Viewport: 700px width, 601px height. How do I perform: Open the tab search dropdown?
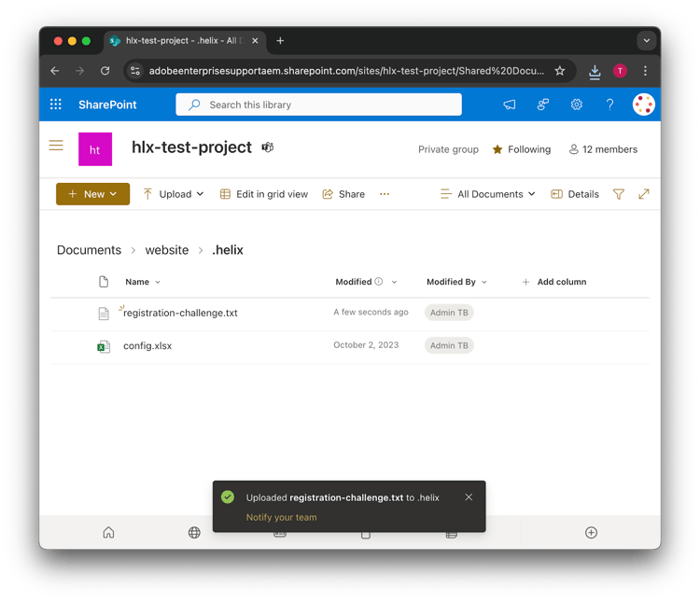coord(647,41)
